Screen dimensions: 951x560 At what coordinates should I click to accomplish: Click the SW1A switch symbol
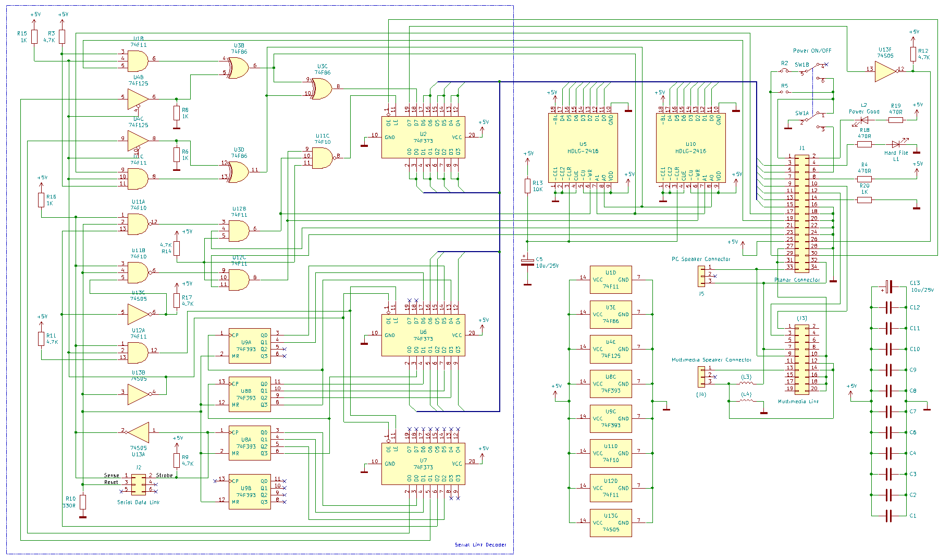coord(810,120)
